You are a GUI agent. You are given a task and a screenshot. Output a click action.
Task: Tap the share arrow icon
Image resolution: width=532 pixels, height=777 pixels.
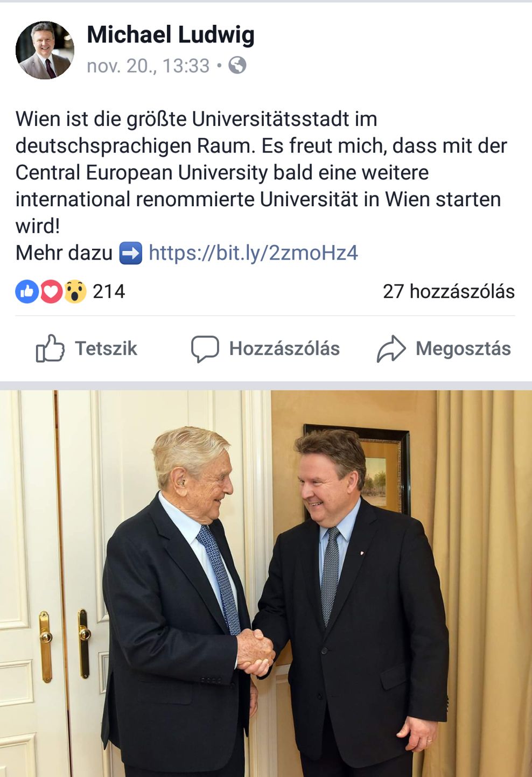point(391,348)
